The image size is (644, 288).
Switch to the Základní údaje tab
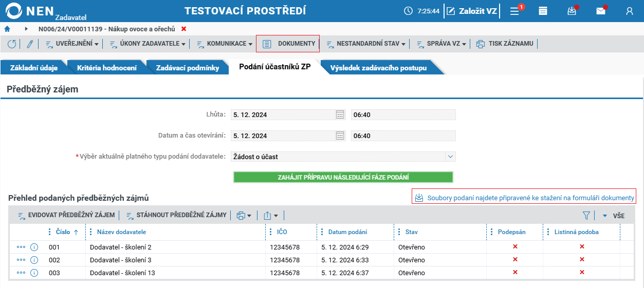pyautogui.click(x=33, y=68)
